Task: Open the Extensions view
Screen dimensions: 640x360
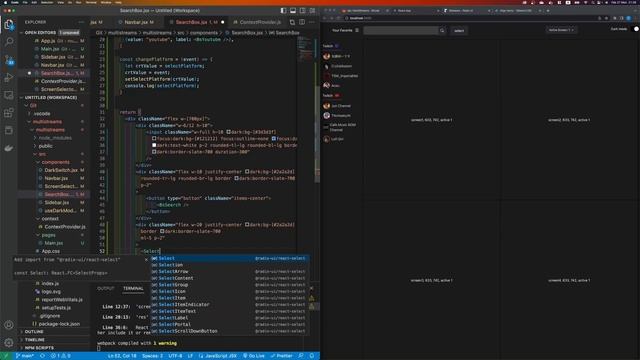Action: 9,113
